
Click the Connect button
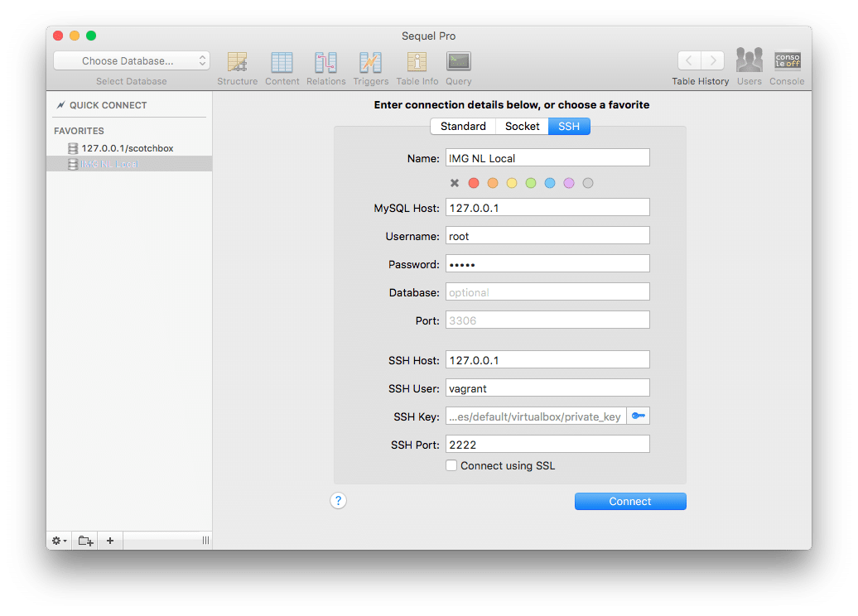(630, 501)
